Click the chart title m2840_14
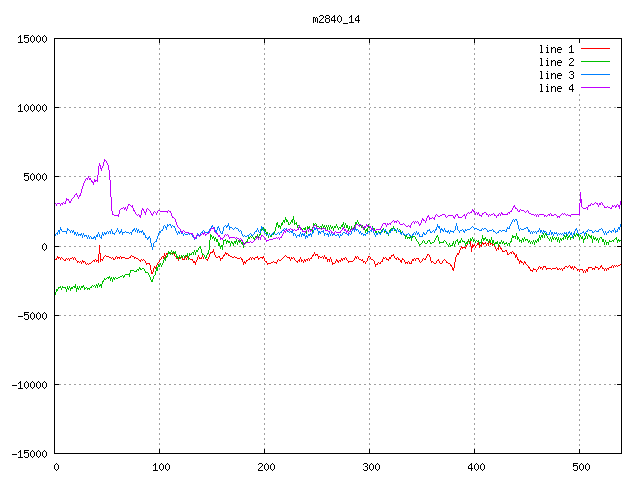This screenshot has height=480, width=640. [336, 19]
